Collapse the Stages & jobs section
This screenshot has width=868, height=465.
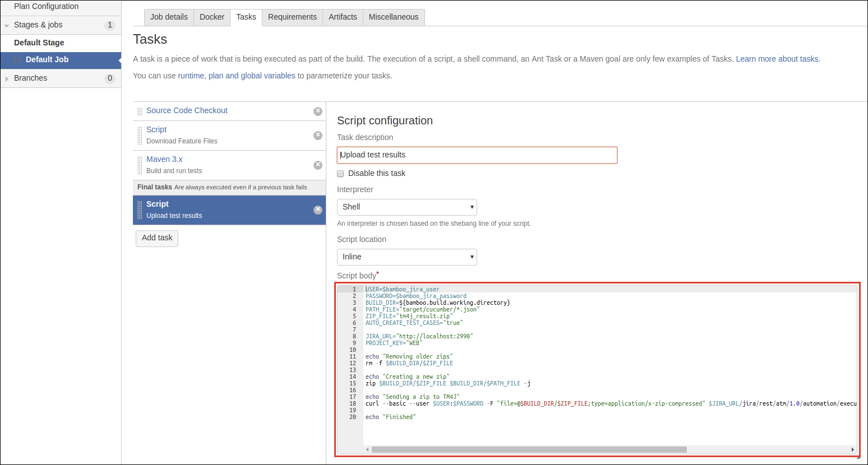click(7, 25)
